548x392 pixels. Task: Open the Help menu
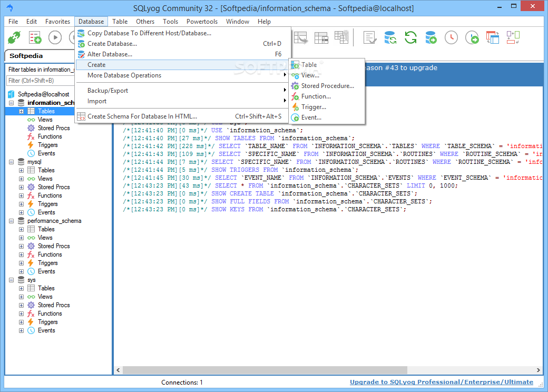point(264,22)
